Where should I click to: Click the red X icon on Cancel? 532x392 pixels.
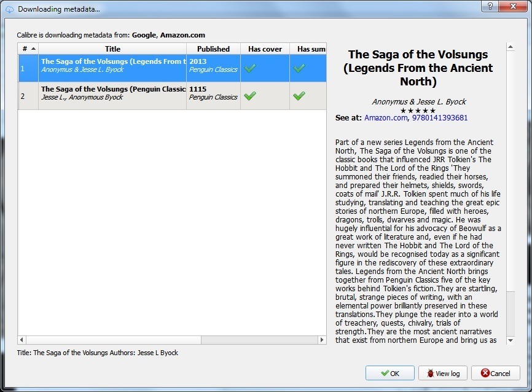(x=485, y=373)
